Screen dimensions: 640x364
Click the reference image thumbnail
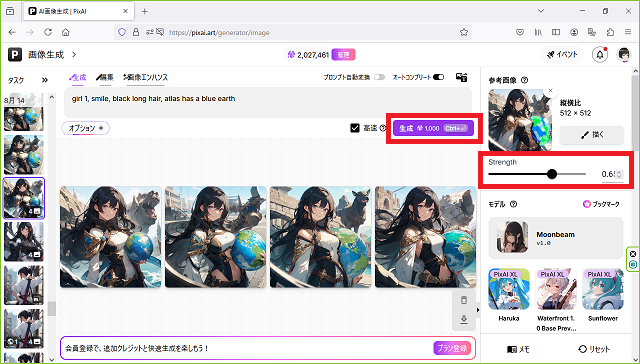520,120
